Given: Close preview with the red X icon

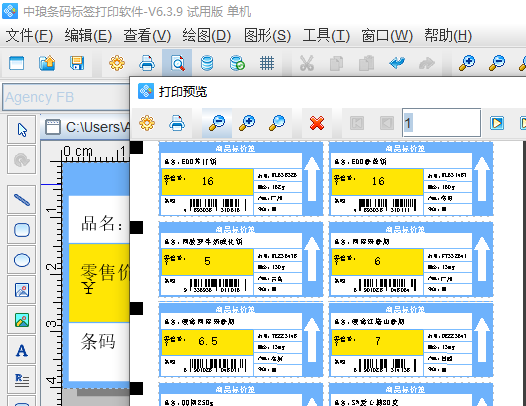Looking at the screenshot, I should pyautogui.click(x=317, y=123).
